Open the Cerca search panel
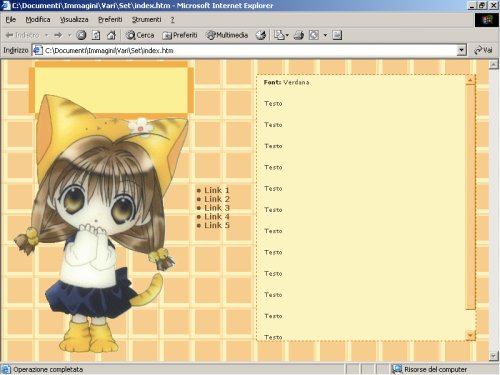Viewport: 500px width, 375px height. 140,35
